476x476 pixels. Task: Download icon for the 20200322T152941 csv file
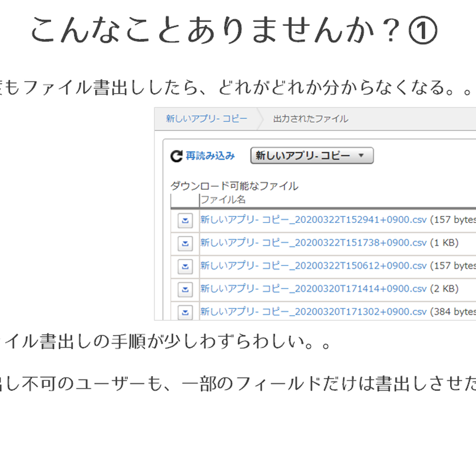pos(185,220)
